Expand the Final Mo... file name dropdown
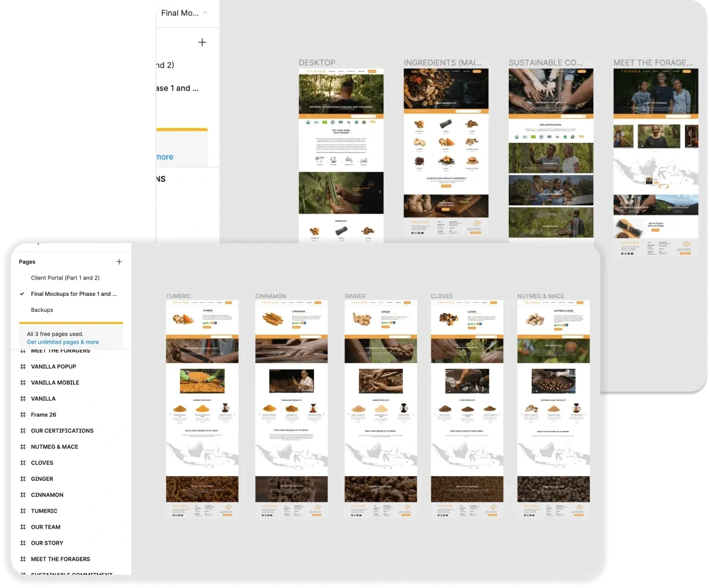This screenshot has width=709, height=588. pyautogui.click(x=205, y=13)
